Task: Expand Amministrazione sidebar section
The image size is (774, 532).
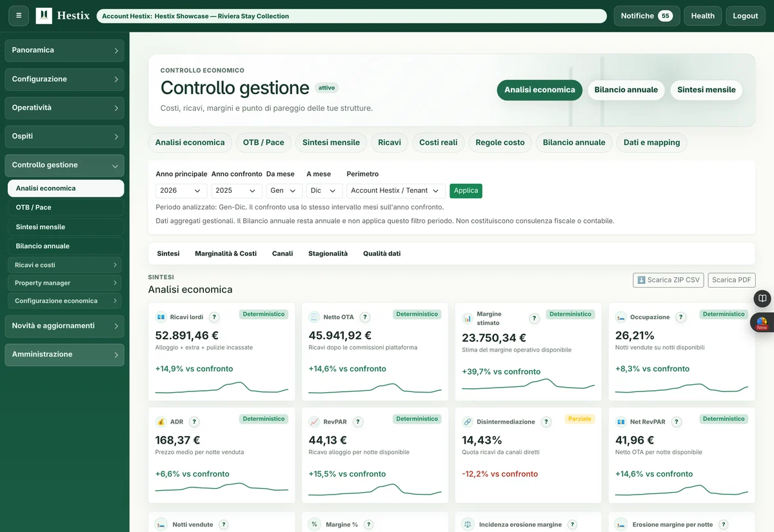Action: point(64,355)
